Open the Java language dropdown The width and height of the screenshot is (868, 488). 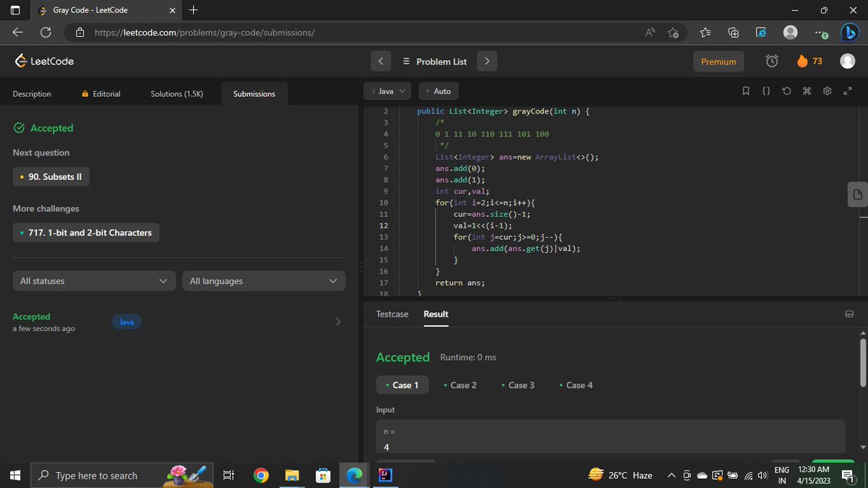tap(388, 91)
